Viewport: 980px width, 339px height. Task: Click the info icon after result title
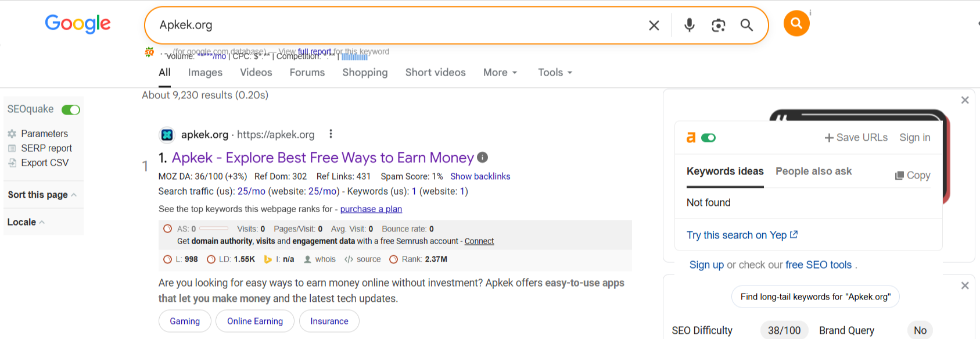tap(482, 158)
